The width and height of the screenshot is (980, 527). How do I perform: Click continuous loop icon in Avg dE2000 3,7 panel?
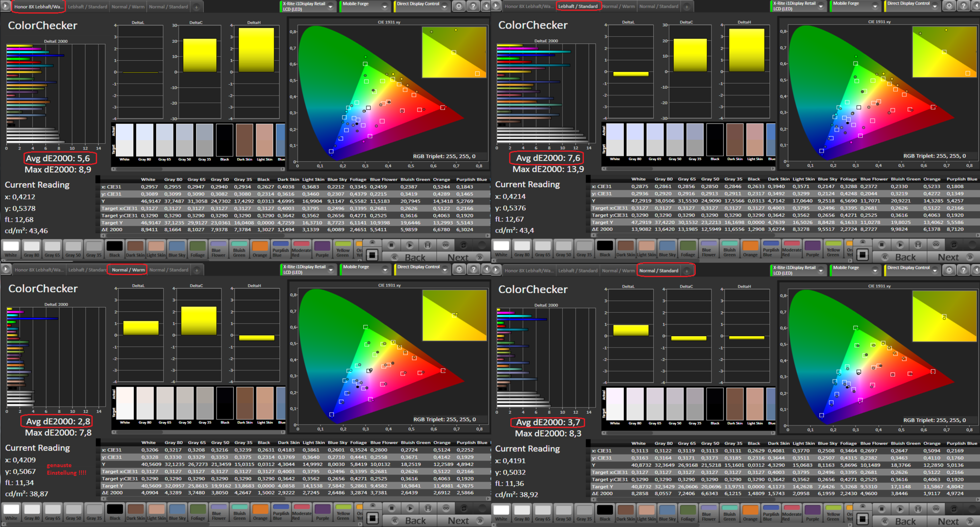tap(936, 509)
